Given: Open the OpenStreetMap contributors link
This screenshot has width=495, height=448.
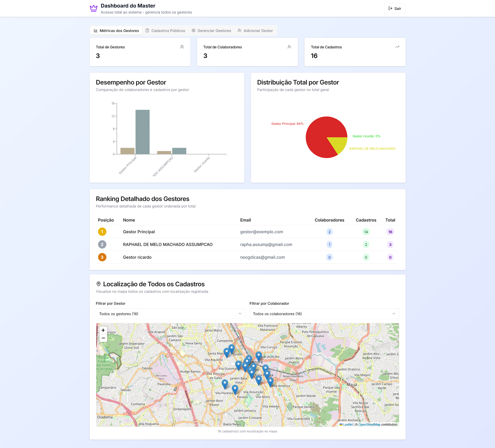Looking at the screenshot, I should click(x=369, y=425).
